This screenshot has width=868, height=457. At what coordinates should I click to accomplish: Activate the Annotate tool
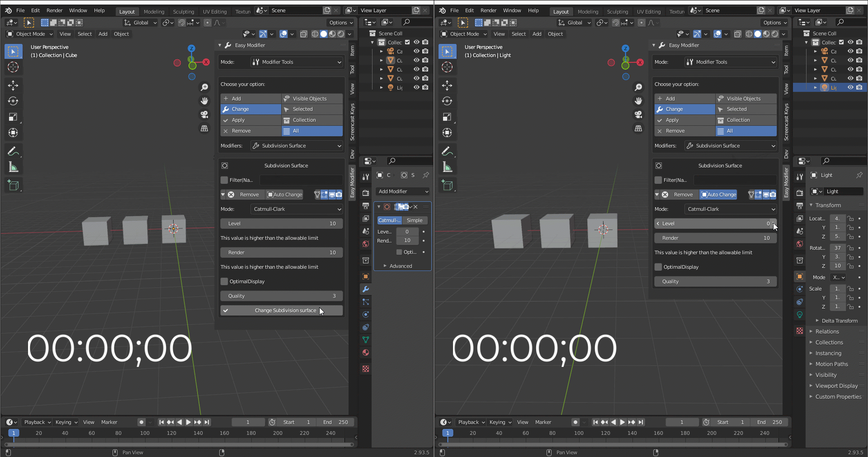tap(13, 151)
